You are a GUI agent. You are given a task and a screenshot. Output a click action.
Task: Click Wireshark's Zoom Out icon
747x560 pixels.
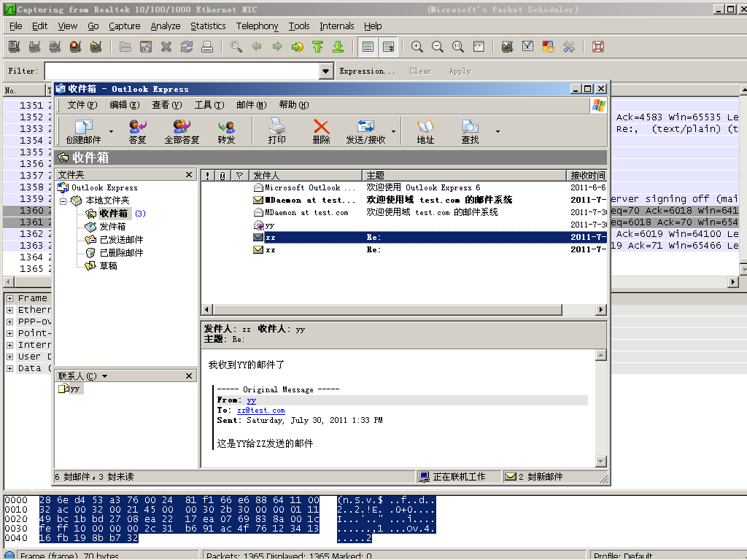[438, 47]
